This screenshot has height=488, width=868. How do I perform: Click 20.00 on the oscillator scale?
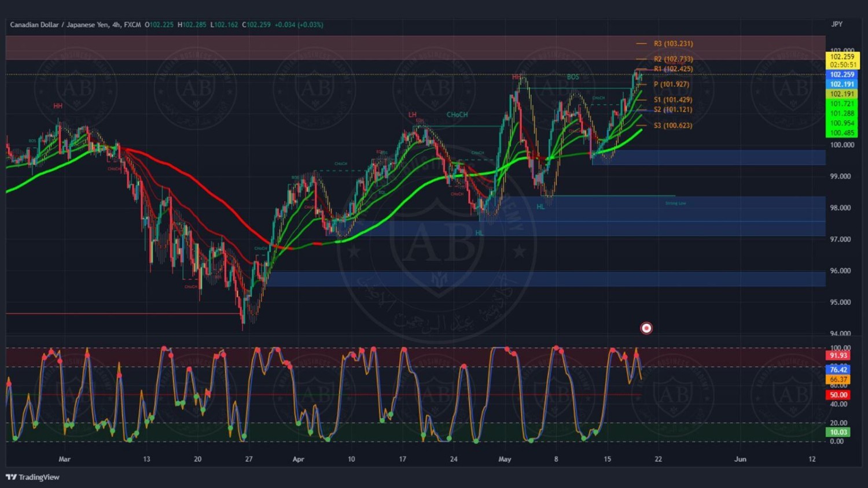click(838, 423)
